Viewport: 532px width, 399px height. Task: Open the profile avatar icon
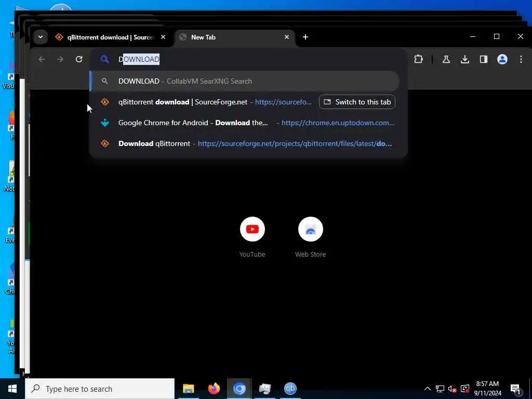pyautogui.click(x=502, y=59)
